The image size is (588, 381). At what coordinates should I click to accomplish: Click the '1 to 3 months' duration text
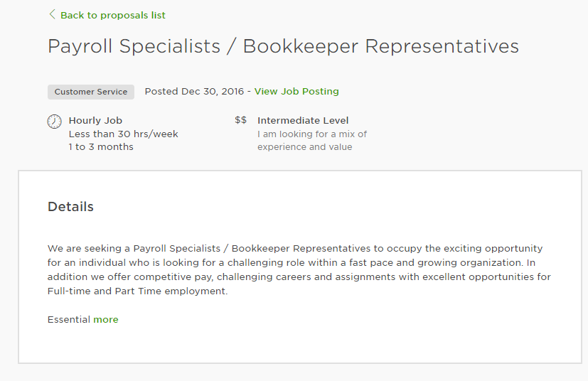pos(101,146)
